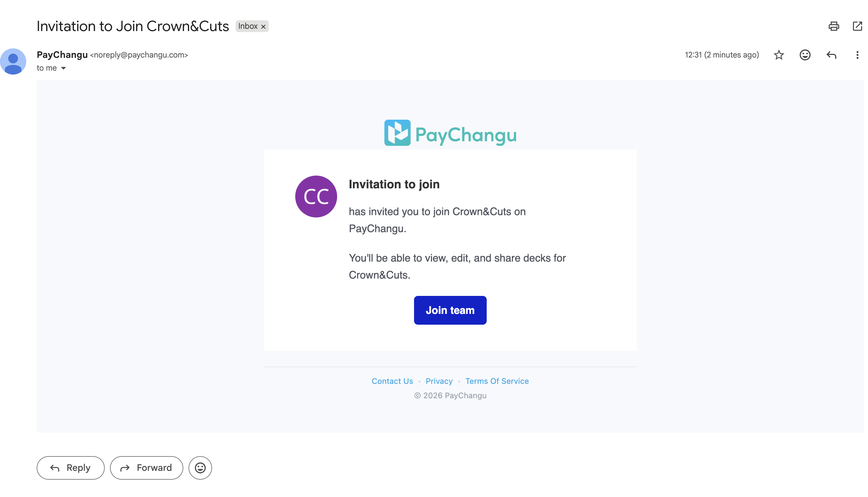Open the Privacy link

[x=439, y=381]
